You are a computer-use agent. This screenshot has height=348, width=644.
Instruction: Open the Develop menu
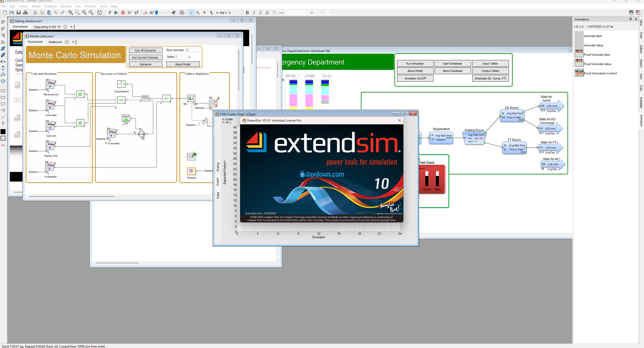[66, 6]
